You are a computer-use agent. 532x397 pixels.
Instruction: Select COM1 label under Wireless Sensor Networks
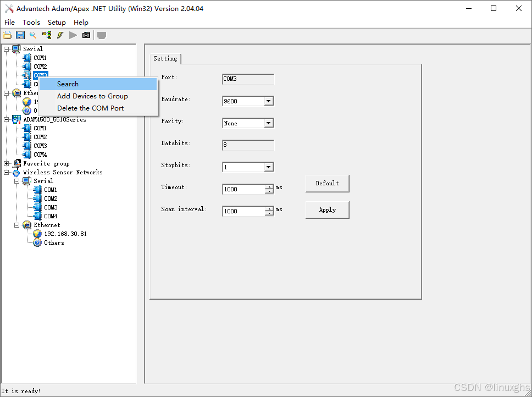[51, 190]
